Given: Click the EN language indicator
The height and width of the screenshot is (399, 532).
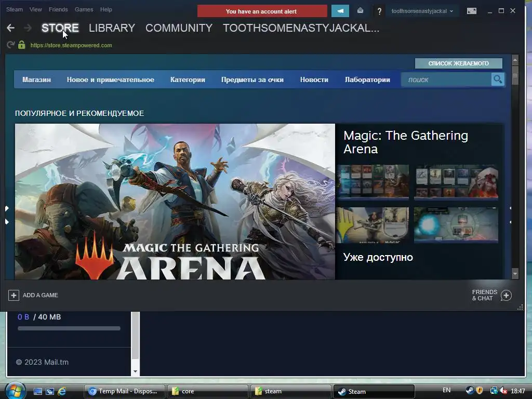Looking at the screenshot, I should coord(446,390).
